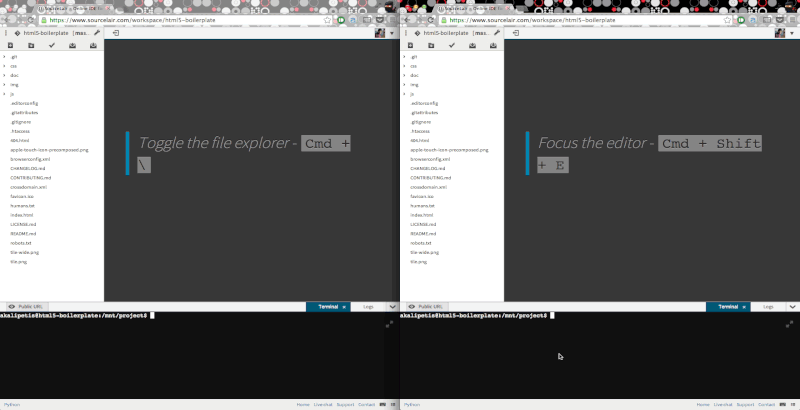
Task: Click the html5-boilerplate project name in right window
Action: (446, 33)
